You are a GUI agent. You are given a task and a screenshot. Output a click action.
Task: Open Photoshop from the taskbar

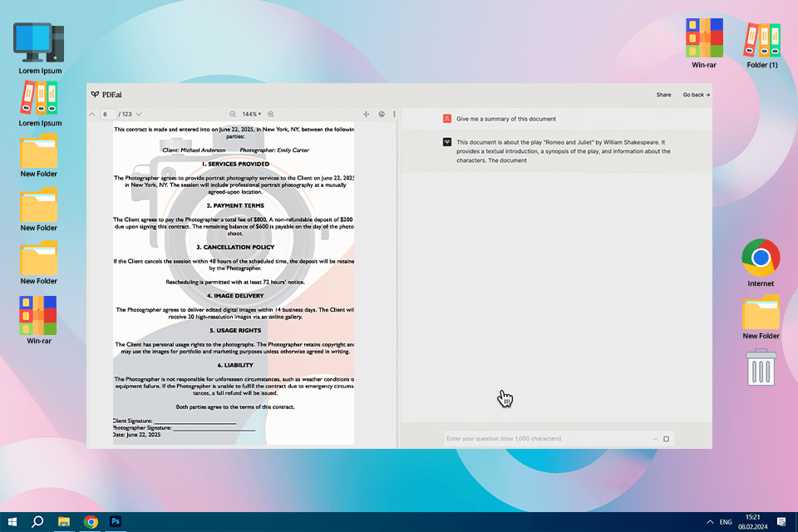point(116,521)
